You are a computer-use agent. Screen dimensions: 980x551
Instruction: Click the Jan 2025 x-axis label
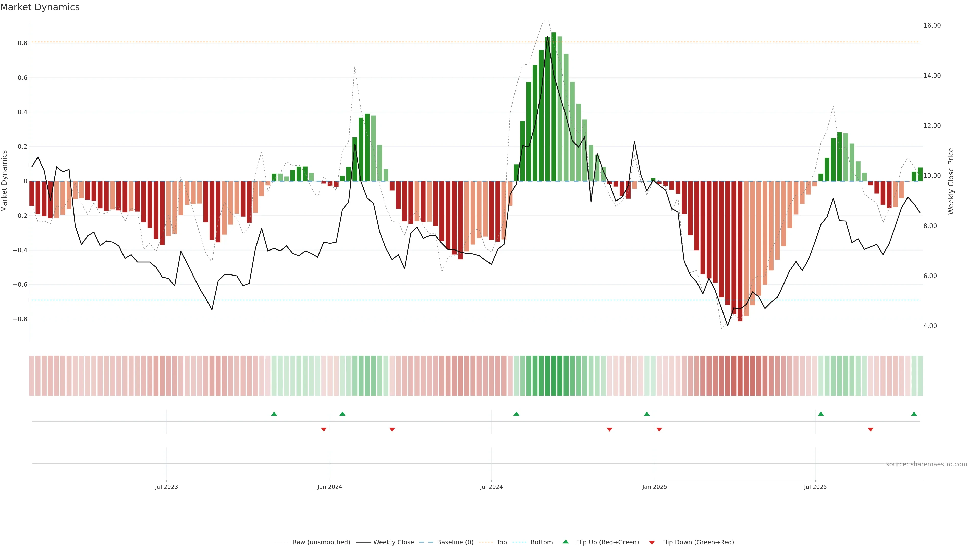[x=654, y=487]
